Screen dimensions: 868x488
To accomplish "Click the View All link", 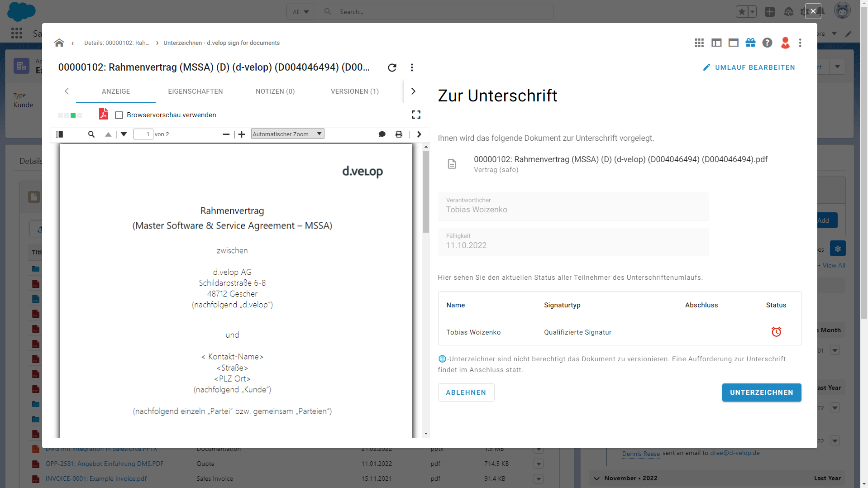I will click(x=834, y=265).
